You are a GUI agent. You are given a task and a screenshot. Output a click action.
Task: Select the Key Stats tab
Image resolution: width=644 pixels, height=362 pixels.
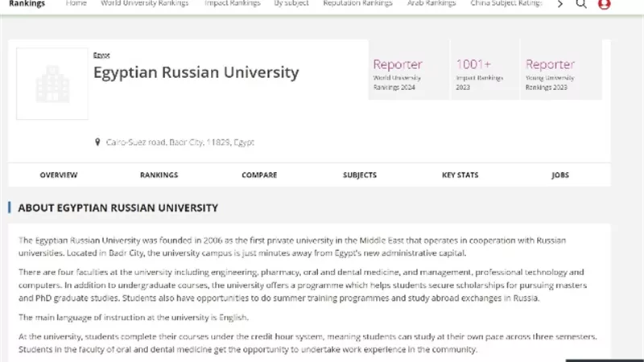click(460, 175)
